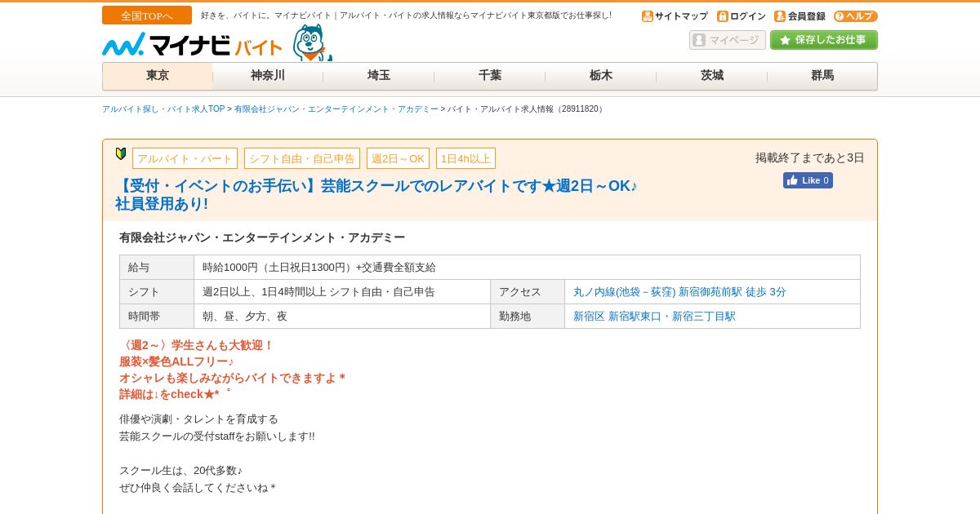Open the マイページ button

coord(728,40)
